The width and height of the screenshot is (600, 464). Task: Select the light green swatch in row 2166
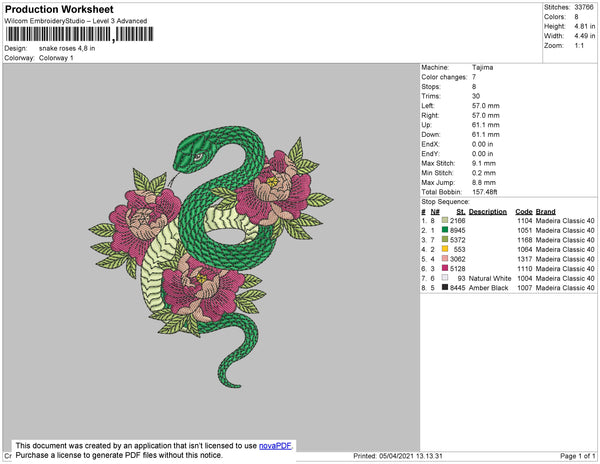pyautogui.click(x=445, y=220)
